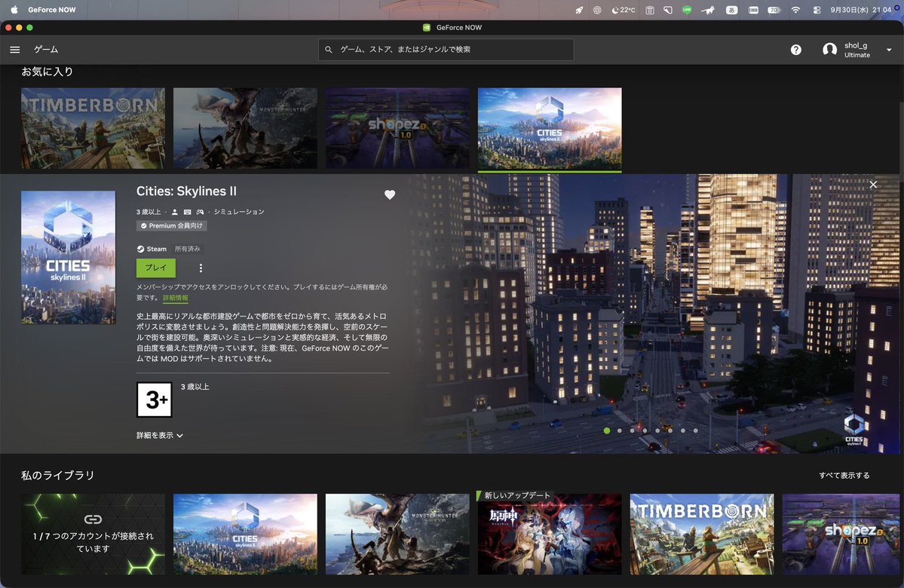Expand the account dropdown arrow

[889, 51]
